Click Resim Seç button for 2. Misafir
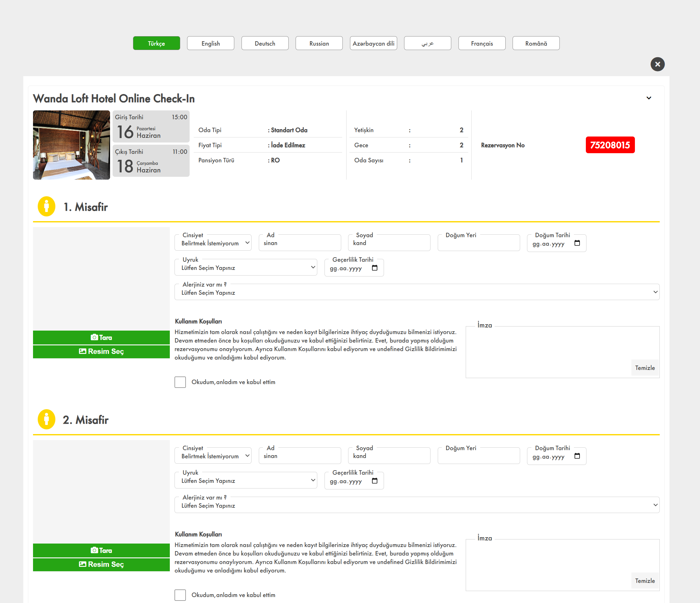The height and width of the screenshot is (603, 700). click(x=101, y=565)
